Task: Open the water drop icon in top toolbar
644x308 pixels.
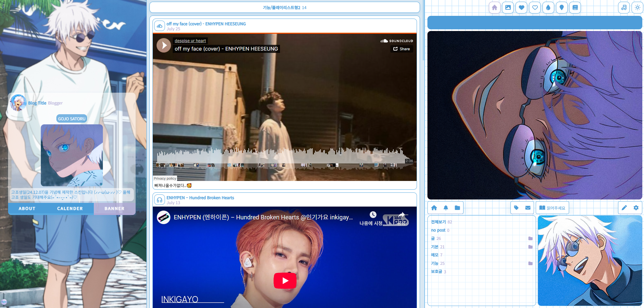Action: (548, 7)
